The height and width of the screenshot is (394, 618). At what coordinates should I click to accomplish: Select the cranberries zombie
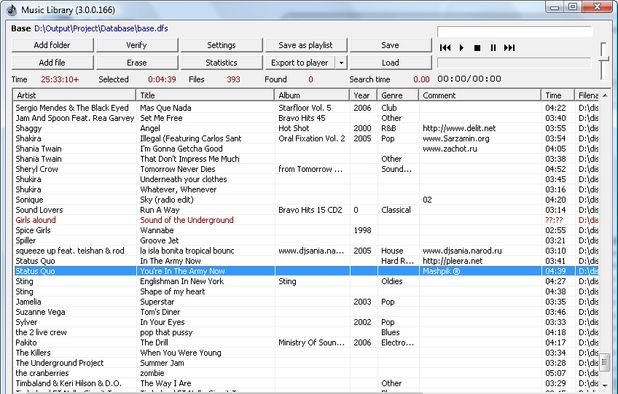(306, 373)
